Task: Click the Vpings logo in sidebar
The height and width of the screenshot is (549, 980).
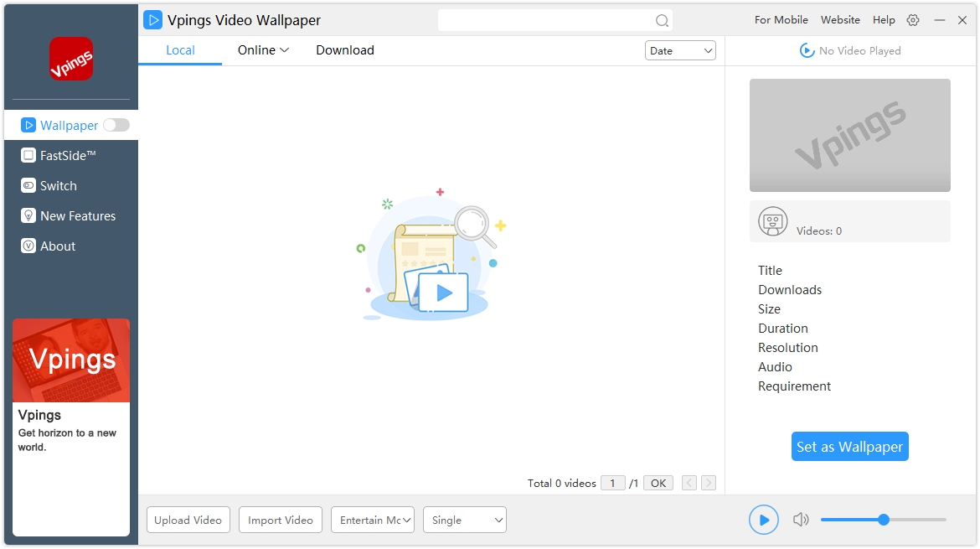Action: point(71,59)
